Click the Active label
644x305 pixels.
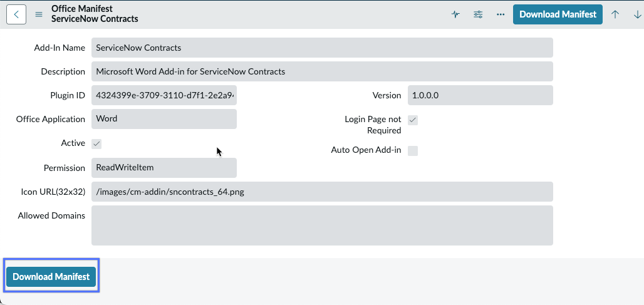[73, 143]
